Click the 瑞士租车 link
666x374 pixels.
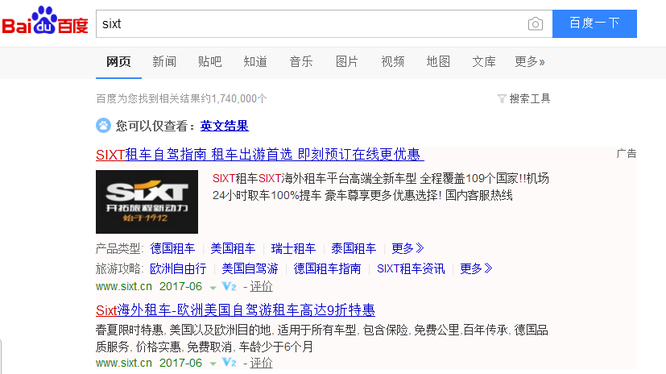(293, 248)
